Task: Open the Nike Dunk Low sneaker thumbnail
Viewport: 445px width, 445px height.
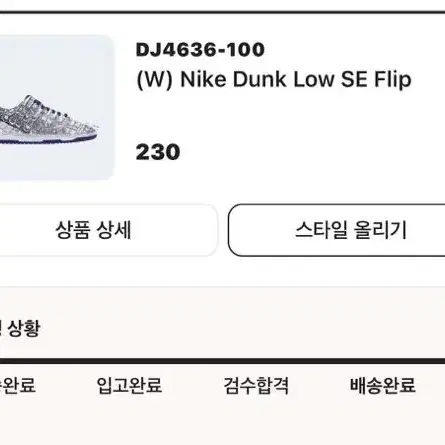Action: tap(56, 107)
